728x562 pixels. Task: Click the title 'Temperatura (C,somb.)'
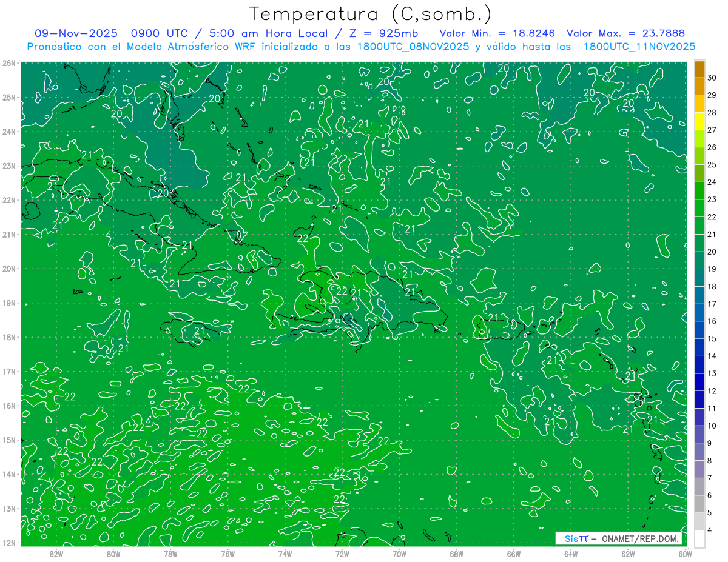[x=371, y=14]
